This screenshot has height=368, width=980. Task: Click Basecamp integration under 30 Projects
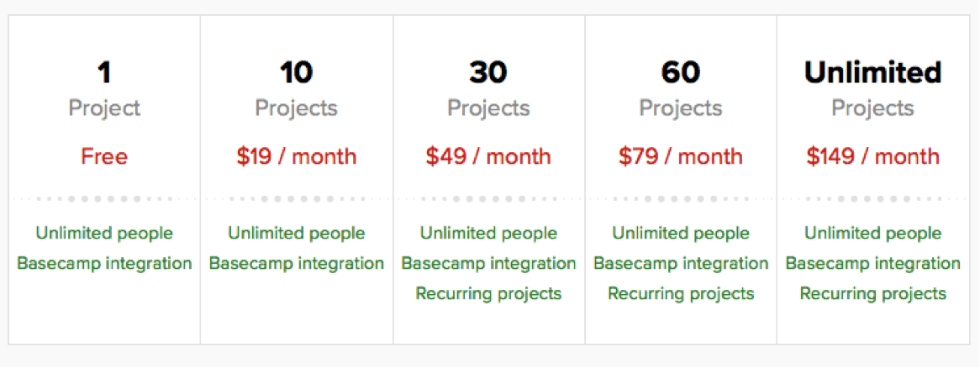[x=488, y=264]
